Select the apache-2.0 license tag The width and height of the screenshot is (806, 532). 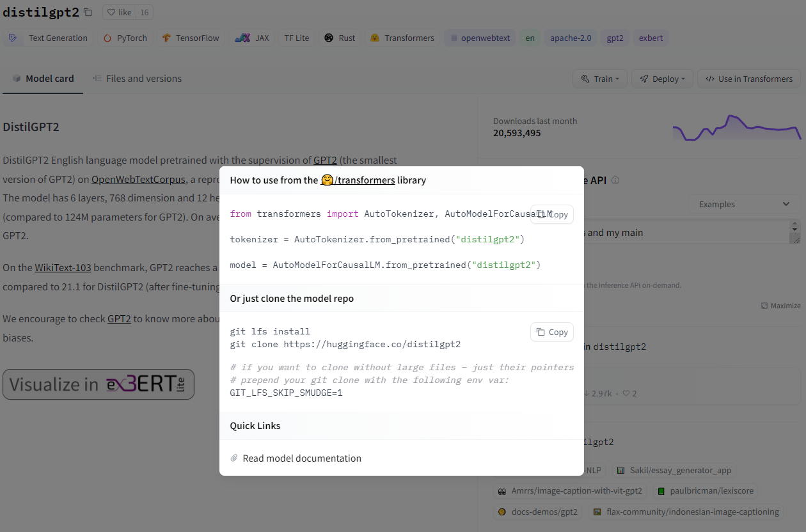[571, 38]
